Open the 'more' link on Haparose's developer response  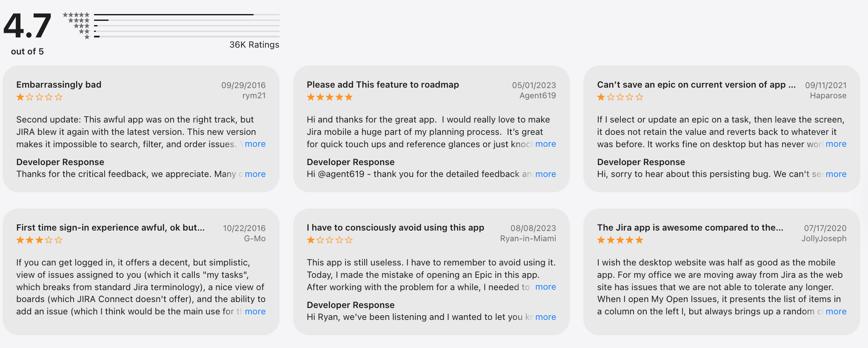pos(836,174)
